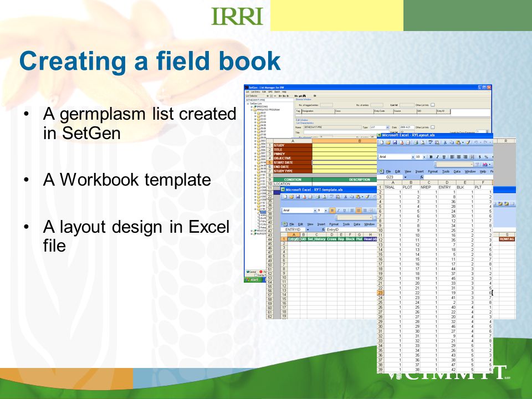
Task: Click Print icon in RYLayout Excel toolbar
Action: click(x=416, y=142)
